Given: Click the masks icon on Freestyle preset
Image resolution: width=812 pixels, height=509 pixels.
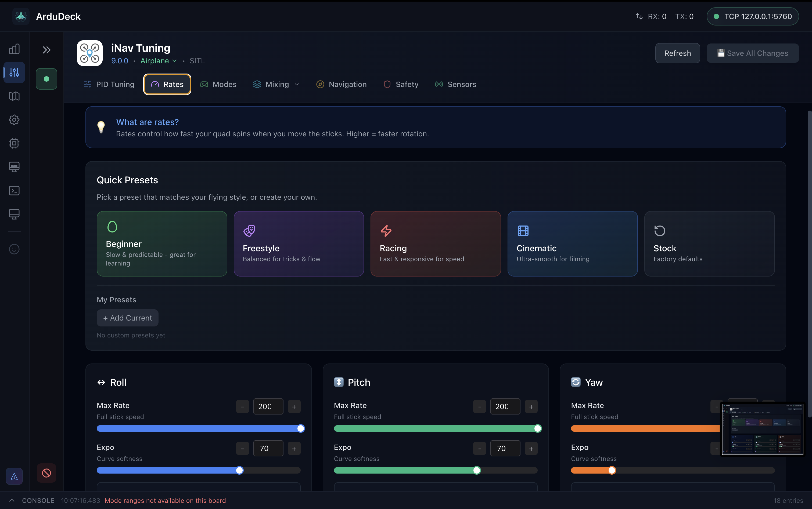Looking at the screenshot, I should (x=249, y=231).
